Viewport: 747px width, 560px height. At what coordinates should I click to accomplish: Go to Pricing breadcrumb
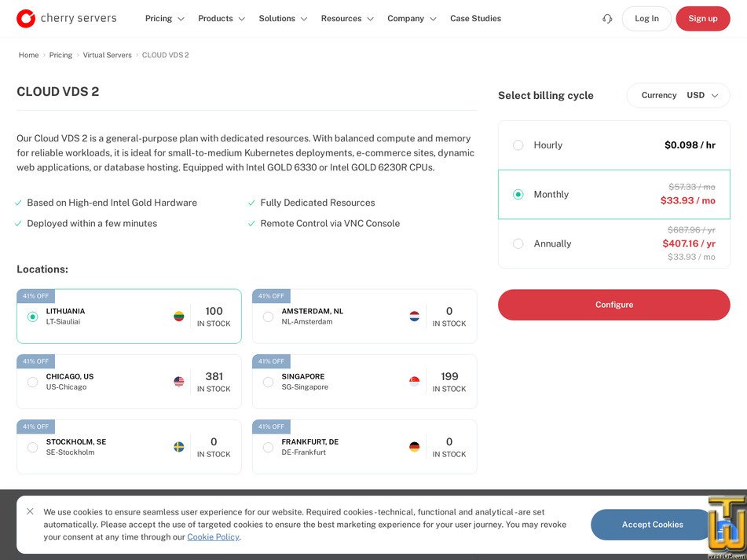pos(60,55)
